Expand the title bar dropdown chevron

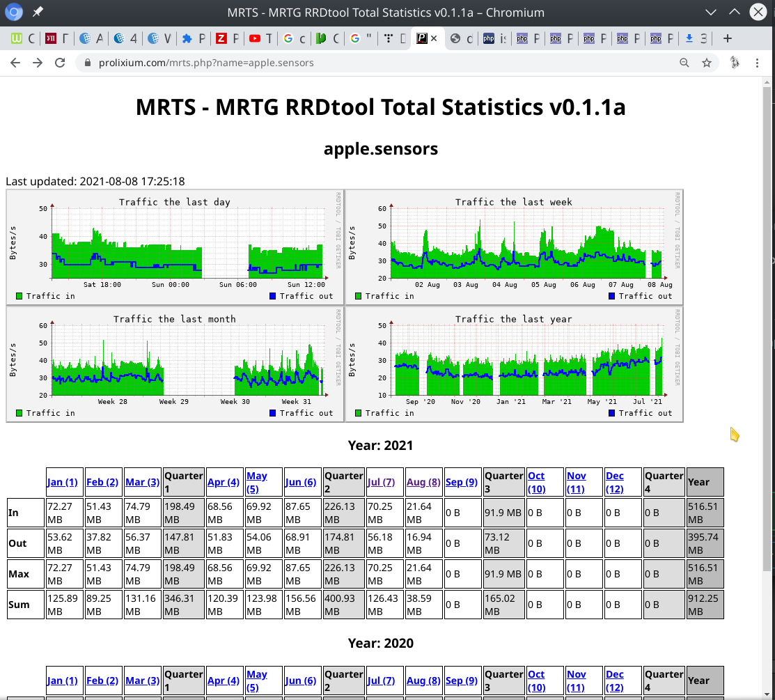pos(711,13)
